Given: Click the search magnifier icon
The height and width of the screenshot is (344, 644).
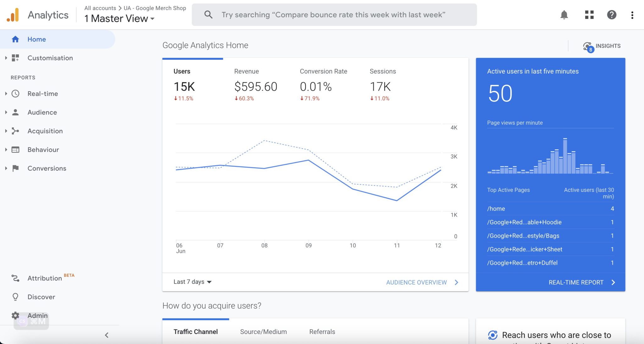Looking at the screenshot, I should [x=208, y=14].
